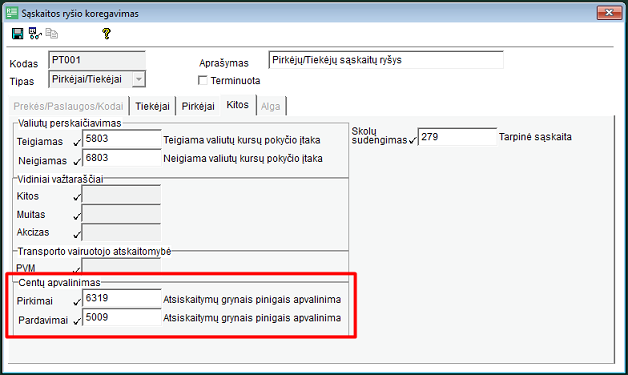Viewport: 628px width, 375px height.
Task: Switch to the Tiekėjai tab
Action: pyautogui.click(x=152, y=106)
